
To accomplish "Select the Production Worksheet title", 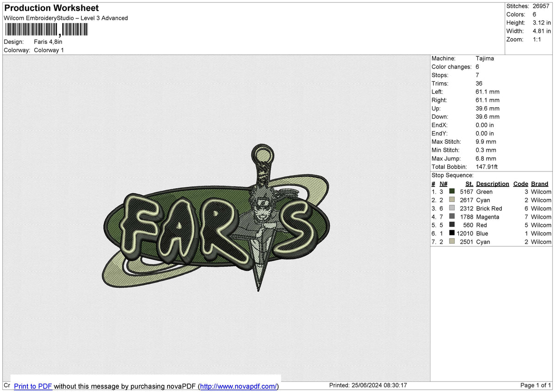I will pyautogui.click(x=51, y=8).
